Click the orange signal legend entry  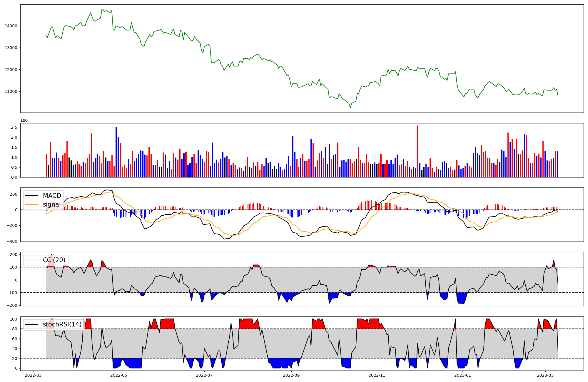tap(52, 205)
